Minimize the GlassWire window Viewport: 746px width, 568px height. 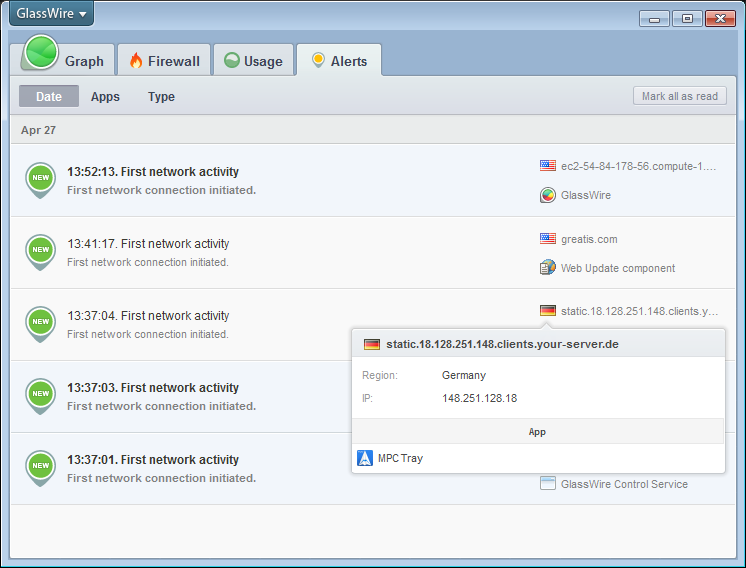(x=654, y=19)
